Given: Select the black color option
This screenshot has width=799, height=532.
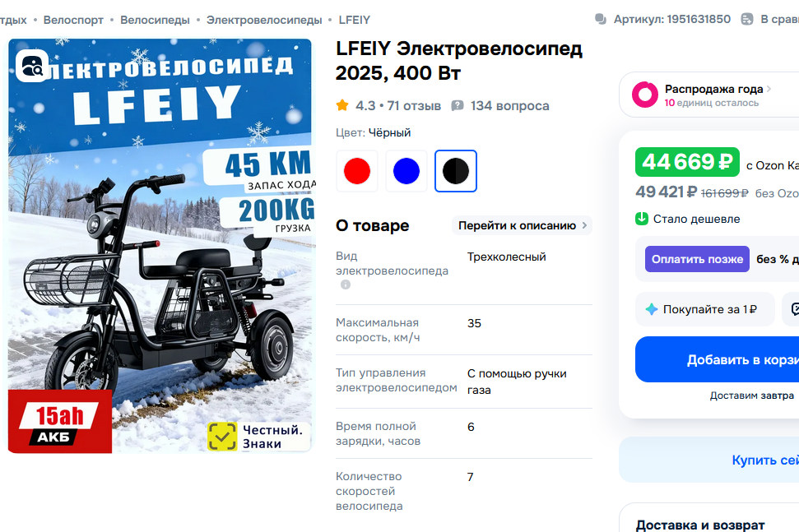Looking at the screenshot, I should pos(456,171).
